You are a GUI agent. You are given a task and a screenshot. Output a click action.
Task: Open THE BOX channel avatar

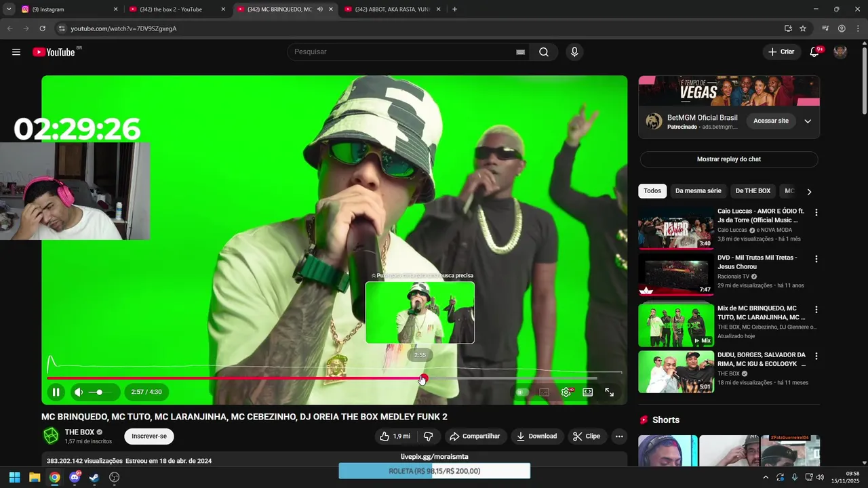pos(51,436)
